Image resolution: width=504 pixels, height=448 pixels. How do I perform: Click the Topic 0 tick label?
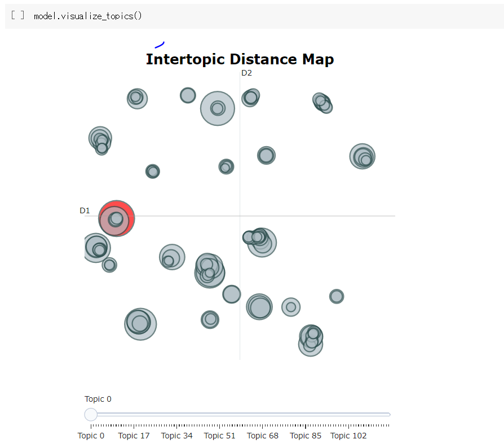(x=91, y=436)
